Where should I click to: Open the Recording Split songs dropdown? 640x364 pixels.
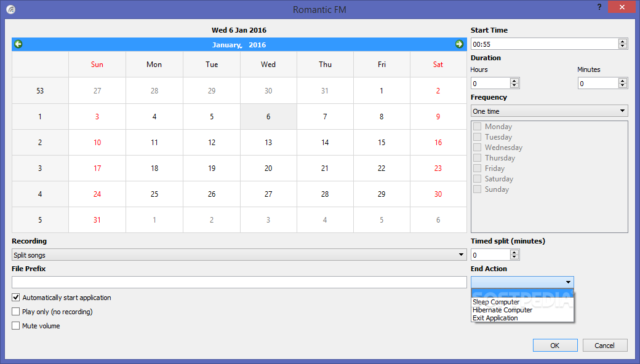(x=239, y=255)
